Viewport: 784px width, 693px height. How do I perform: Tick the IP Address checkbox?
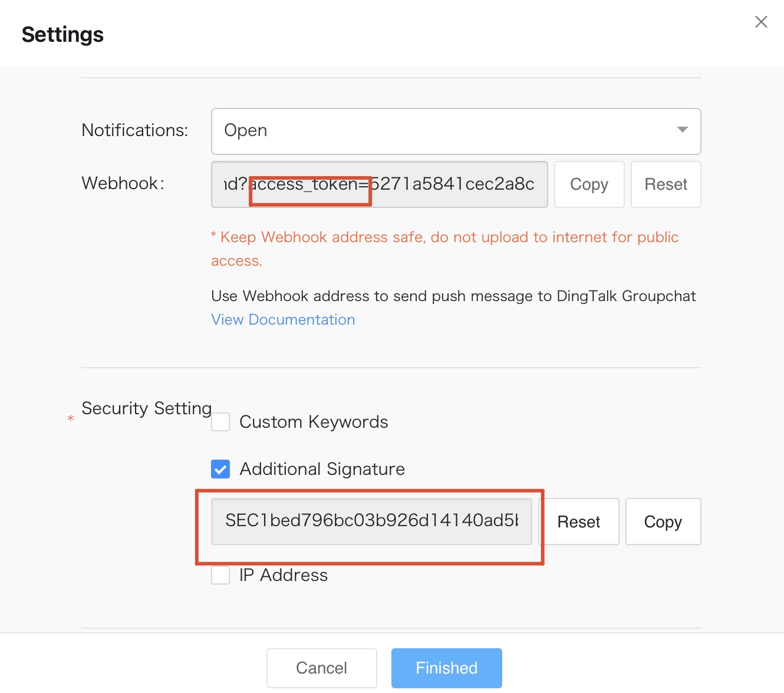[x=220, y=575]
